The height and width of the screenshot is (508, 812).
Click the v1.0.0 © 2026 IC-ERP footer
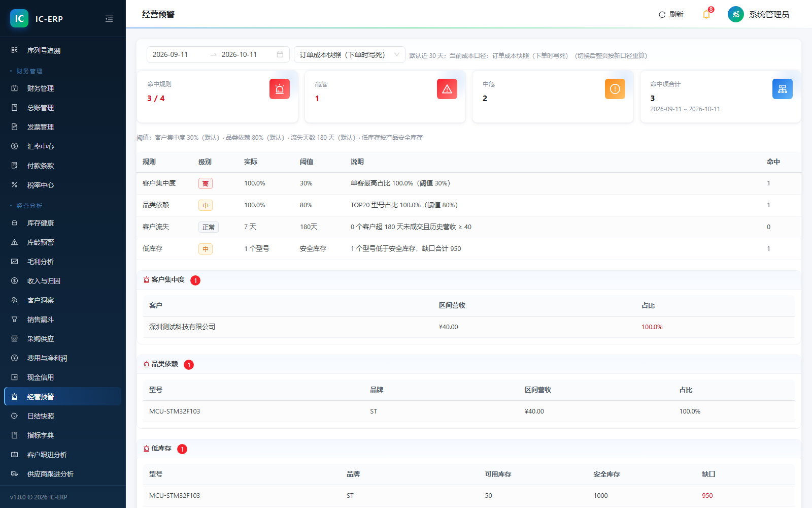click(x=39, y=497)
